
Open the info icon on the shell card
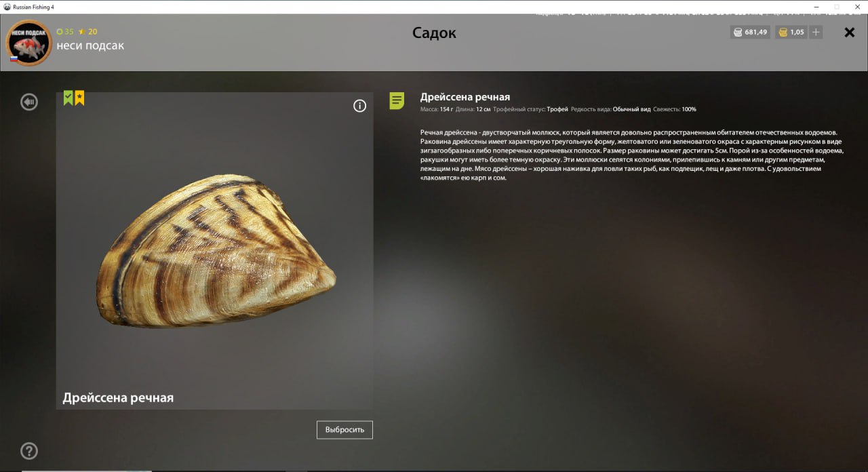click(x=360, y=106)
